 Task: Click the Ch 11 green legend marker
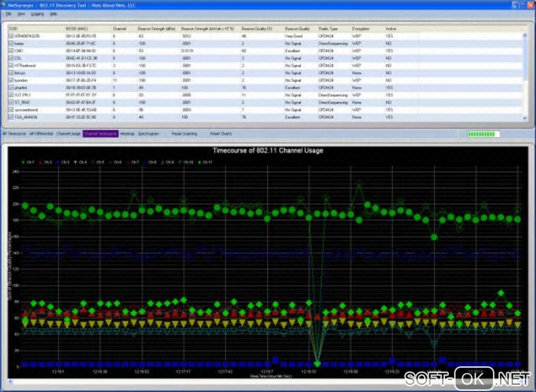[200, 162]
